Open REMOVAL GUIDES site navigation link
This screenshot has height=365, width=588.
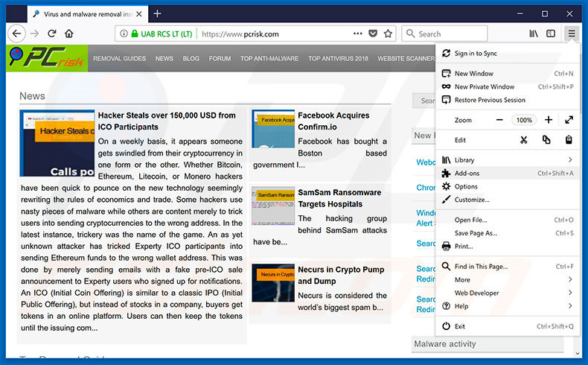click(119, 59)
